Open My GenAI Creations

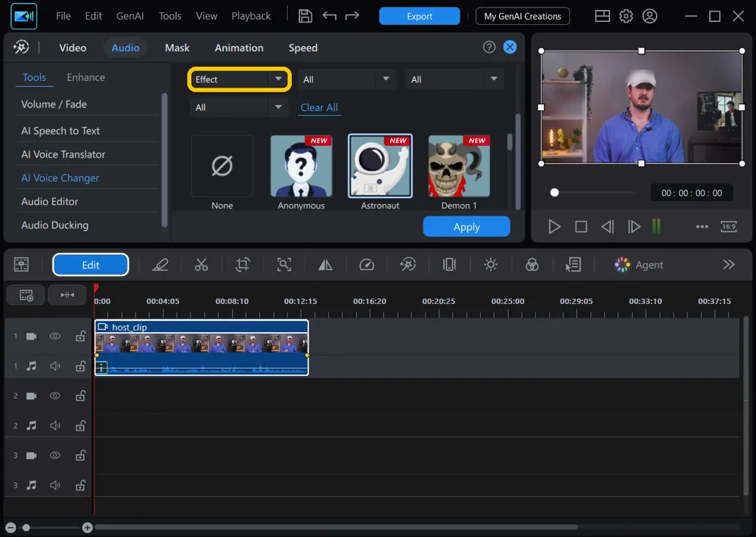(x=522, y=16)
